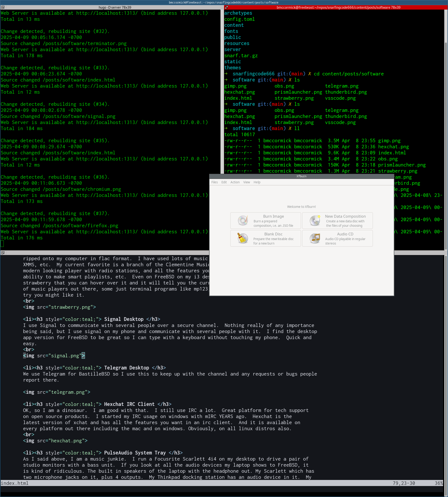Click the 'hexchat.png' row in the ll listing

pyautogui.click(x=317, y=147)
